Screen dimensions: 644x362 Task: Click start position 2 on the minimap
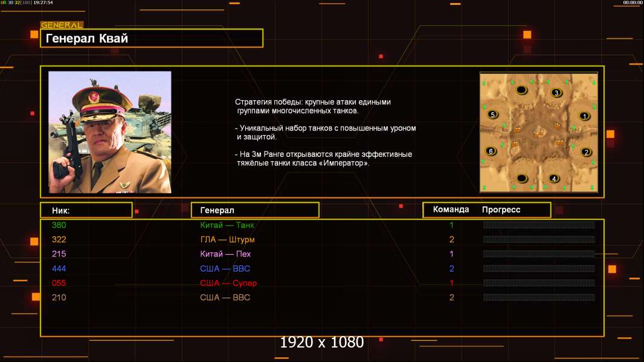coord(586,152)
